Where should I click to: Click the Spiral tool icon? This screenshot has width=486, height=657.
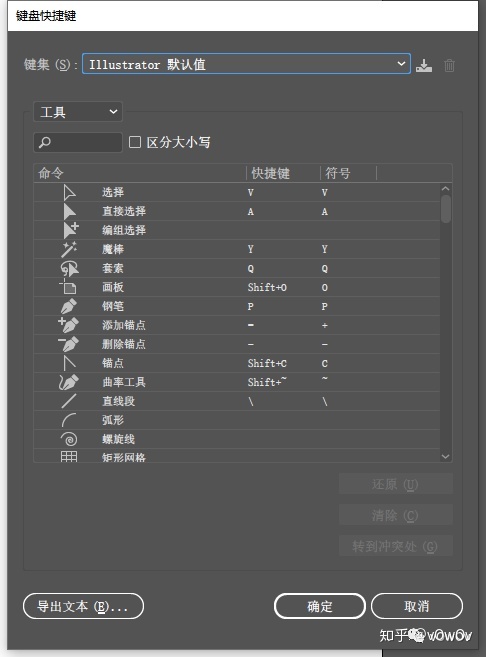(x=69, y=439)
